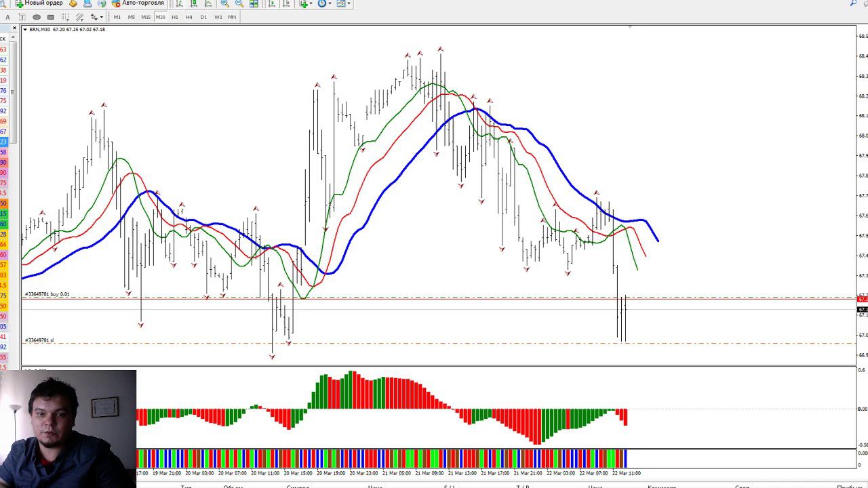Select the equidistant channel tool
This screenshot has width=868, height=488.
[x=79, y=17]
